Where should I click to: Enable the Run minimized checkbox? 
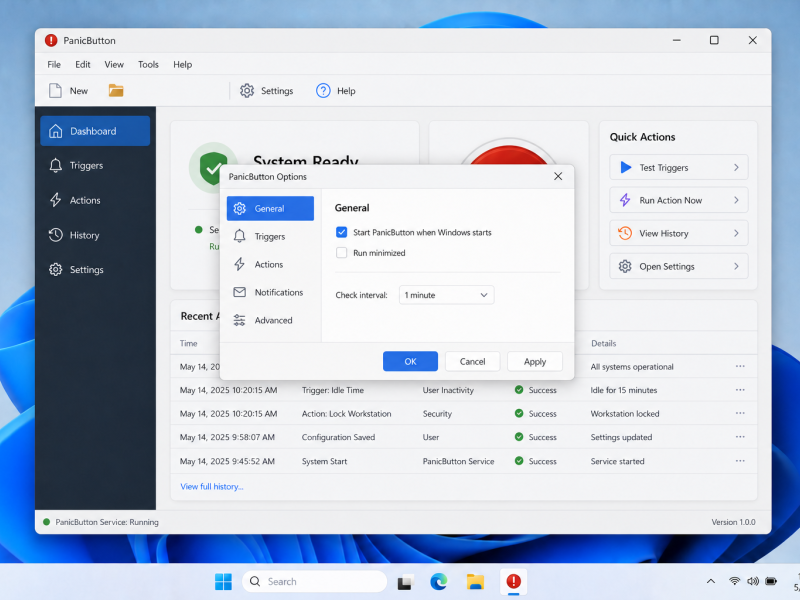coord(341,253)
